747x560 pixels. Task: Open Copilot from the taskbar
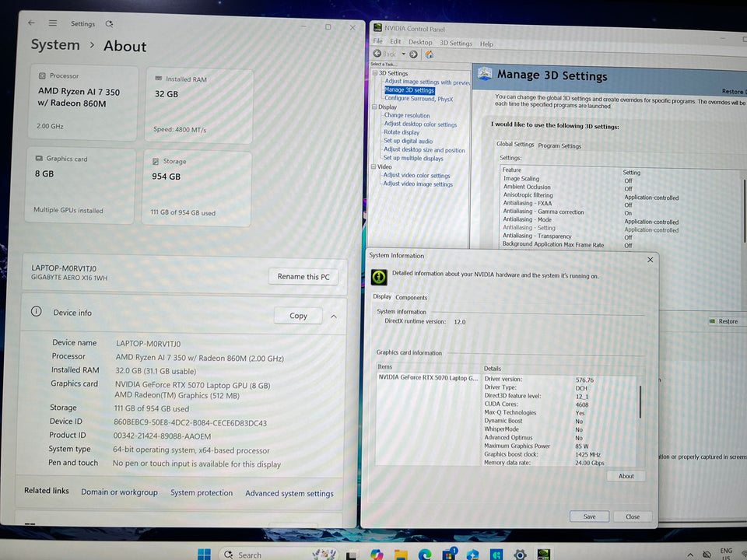coord(377,555)
